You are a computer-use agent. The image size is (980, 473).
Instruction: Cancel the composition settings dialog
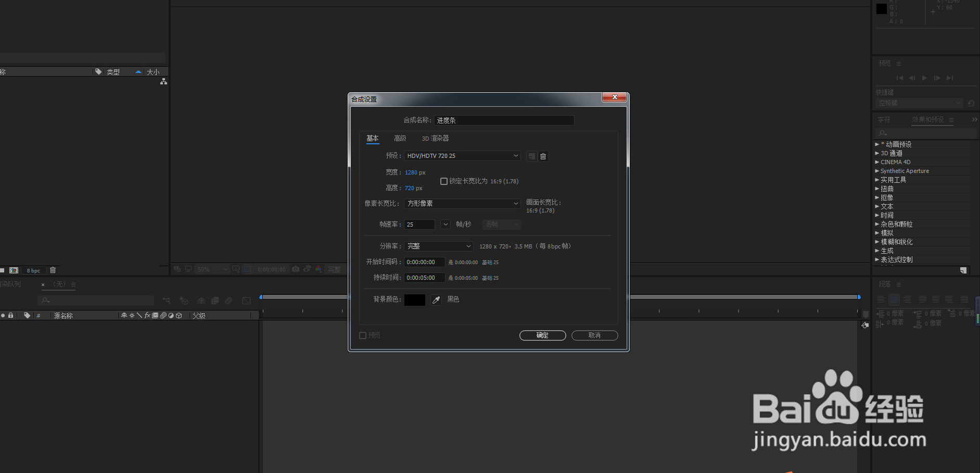click(595, 335)
